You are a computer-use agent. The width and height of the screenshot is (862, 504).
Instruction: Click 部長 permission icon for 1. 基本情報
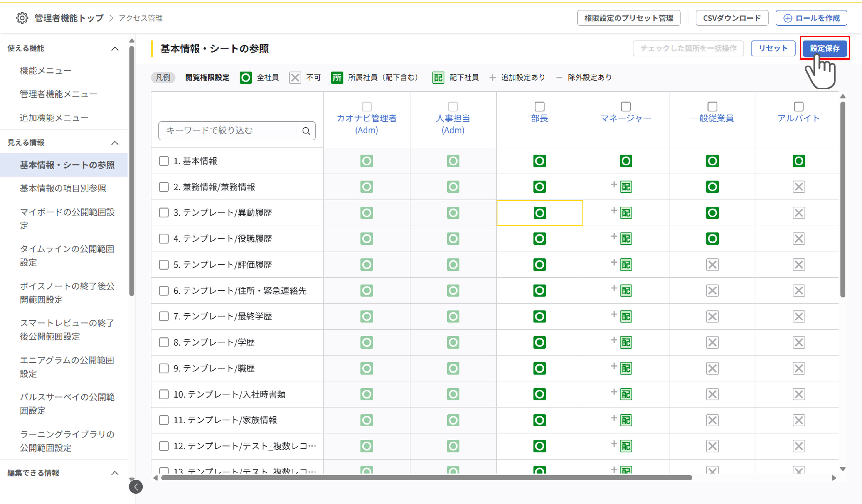pyautogui.click(x=539, y=161)
